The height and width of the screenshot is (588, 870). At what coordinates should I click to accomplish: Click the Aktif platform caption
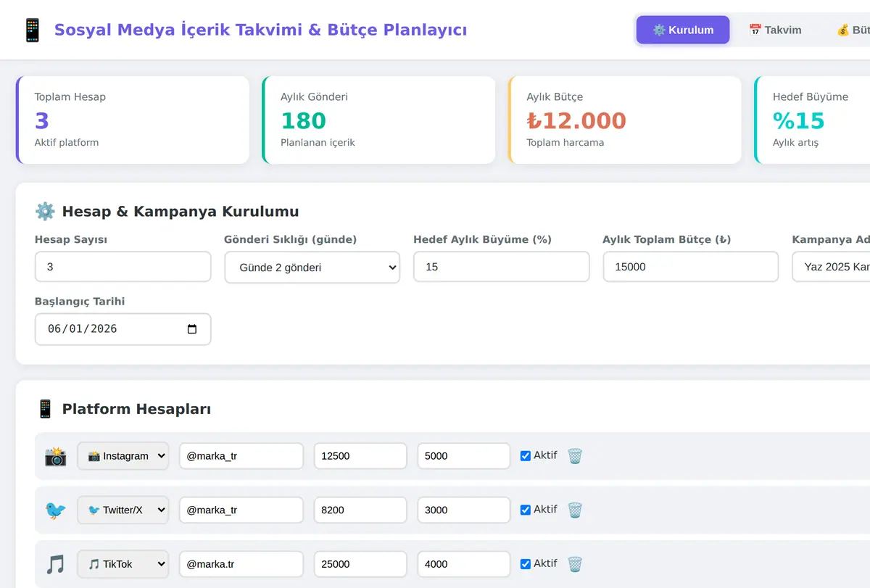click(67, 142)
